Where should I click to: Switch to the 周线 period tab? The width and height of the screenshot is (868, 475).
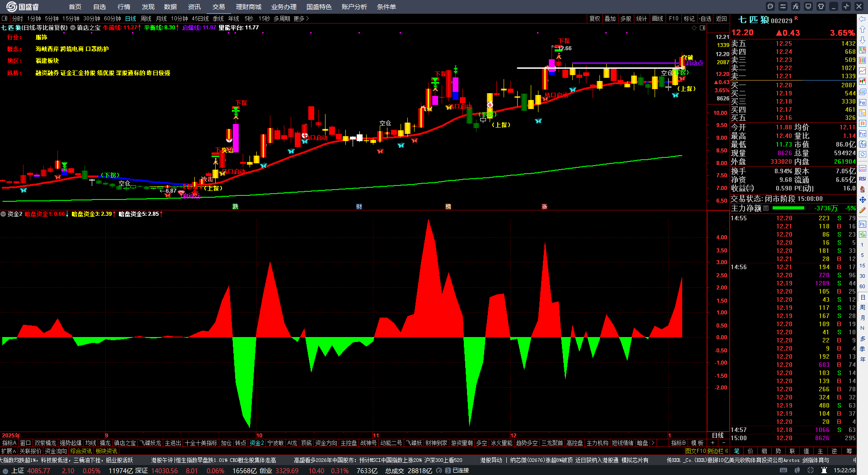(146, 19)
